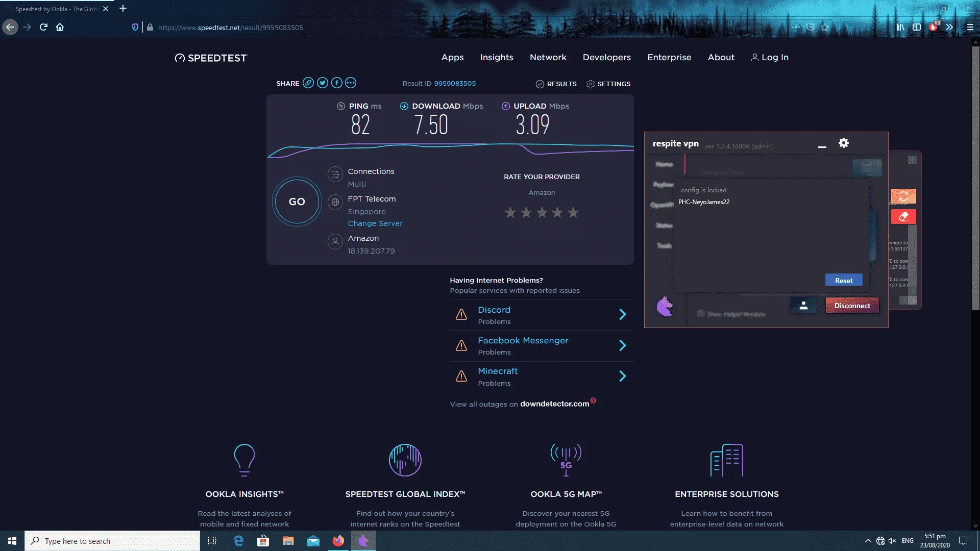Image resolution: width=980 pixels, height=551 pixels.
Task: Switch to respite vpn in the taskbar
Action: [363, 541]
